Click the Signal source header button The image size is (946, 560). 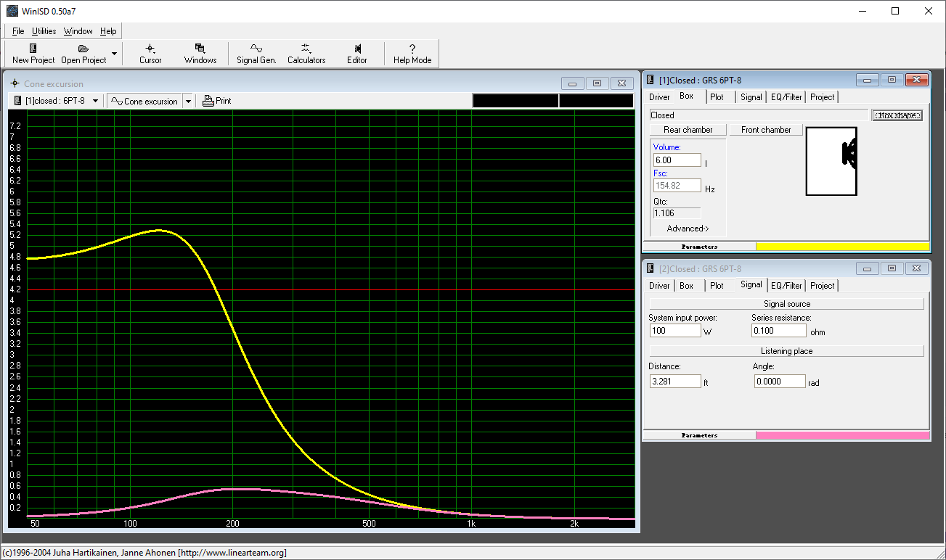point(787,304)
